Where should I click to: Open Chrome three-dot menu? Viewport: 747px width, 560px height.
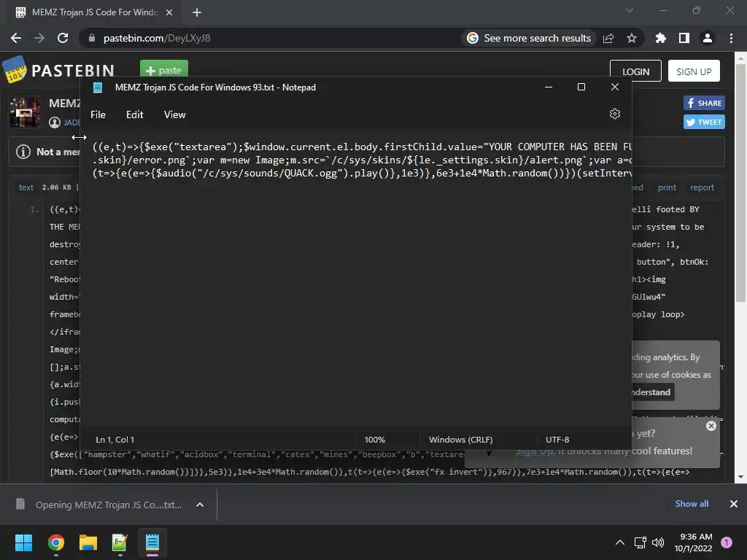[731, 38]
